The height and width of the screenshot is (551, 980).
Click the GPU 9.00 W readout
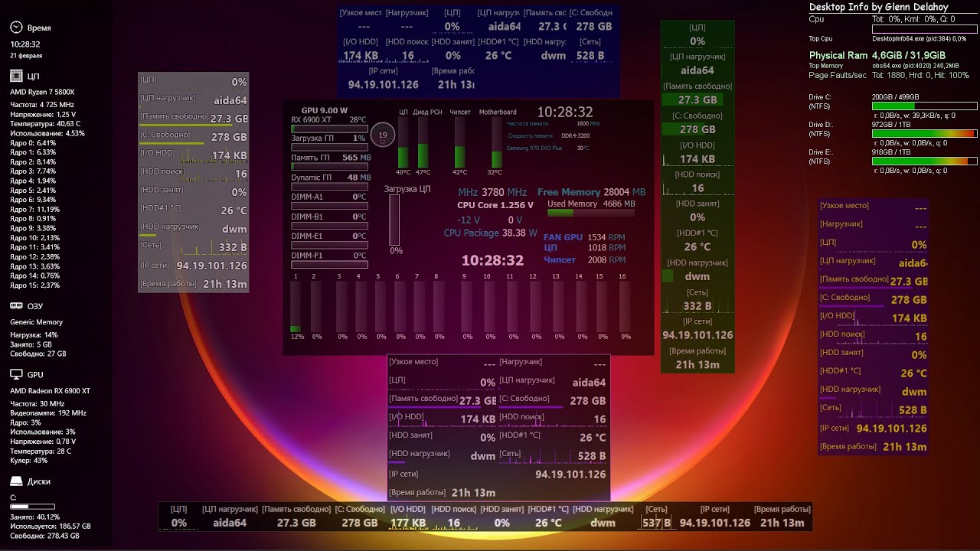(x=325, y=110)
